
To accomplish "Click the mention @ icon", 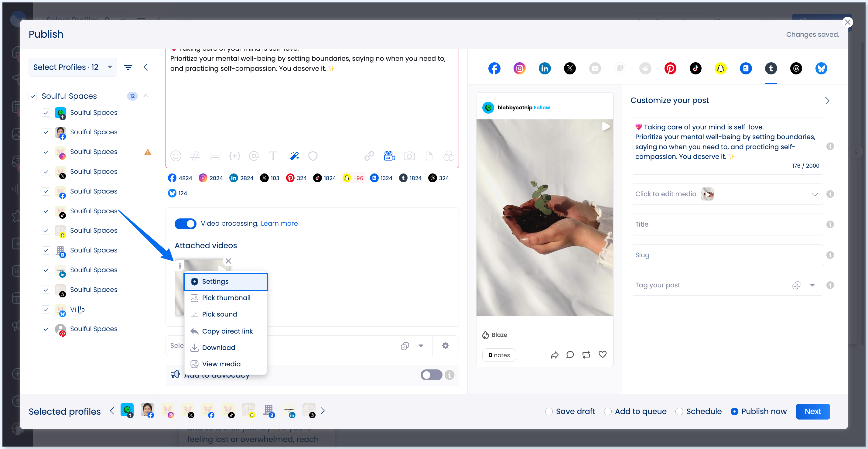I will [254, 156].
